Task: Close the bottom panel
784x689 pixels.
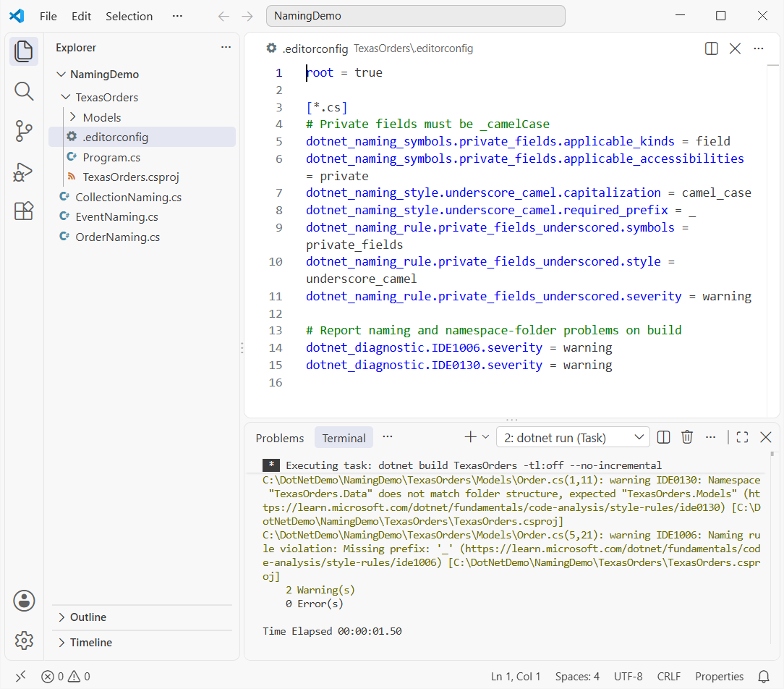Action: click(x=765, y=437)
